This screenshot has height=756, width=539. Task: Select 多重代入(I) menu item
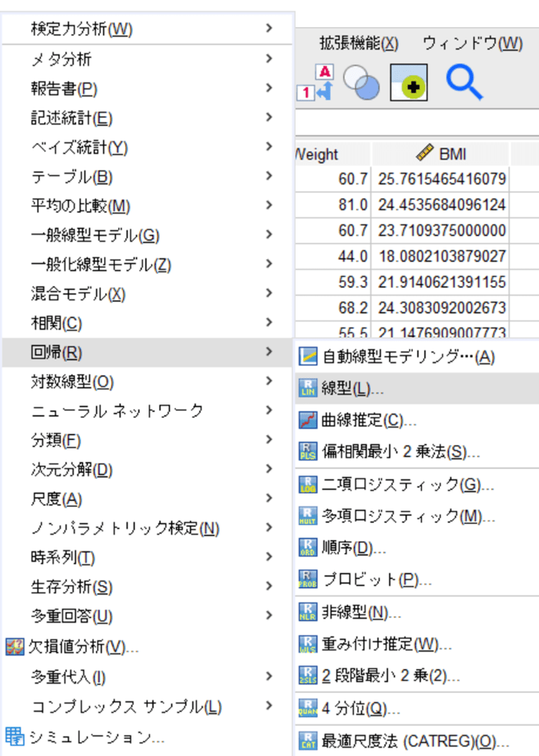point(148,677)
